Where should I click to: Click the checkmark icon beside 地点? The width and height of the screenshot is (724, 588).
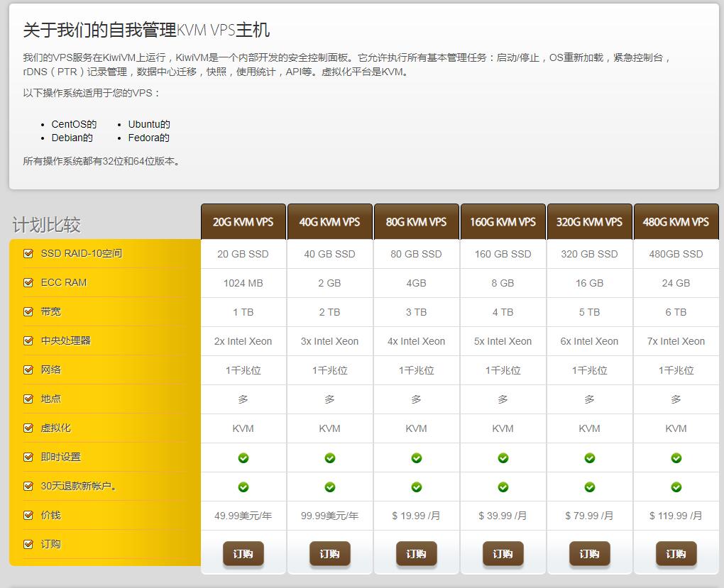pos(28,399)
